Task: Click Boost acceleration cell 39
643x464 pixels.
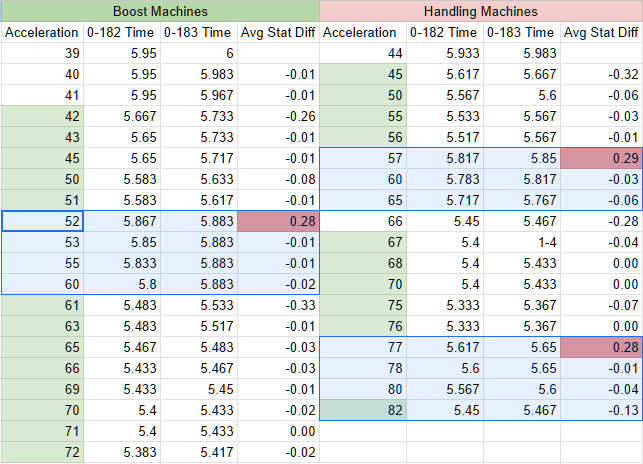Action: [x=43, y=53]
